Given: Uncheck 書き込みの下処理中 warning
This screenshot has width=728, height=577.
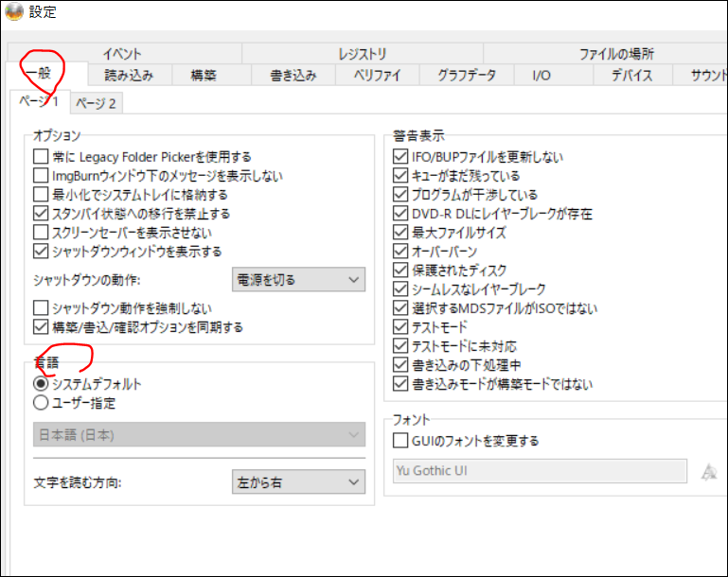Looking at the screenshot, I should click(x=400, y=365).
